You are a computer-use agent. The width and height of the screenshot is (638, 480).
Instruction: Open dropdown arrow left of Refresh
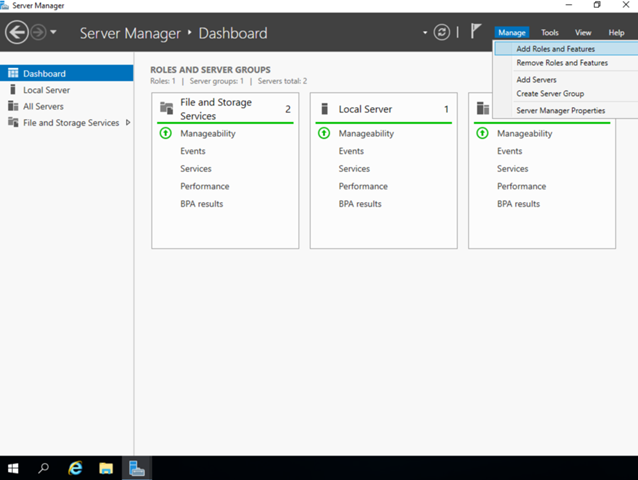(425, 33)
